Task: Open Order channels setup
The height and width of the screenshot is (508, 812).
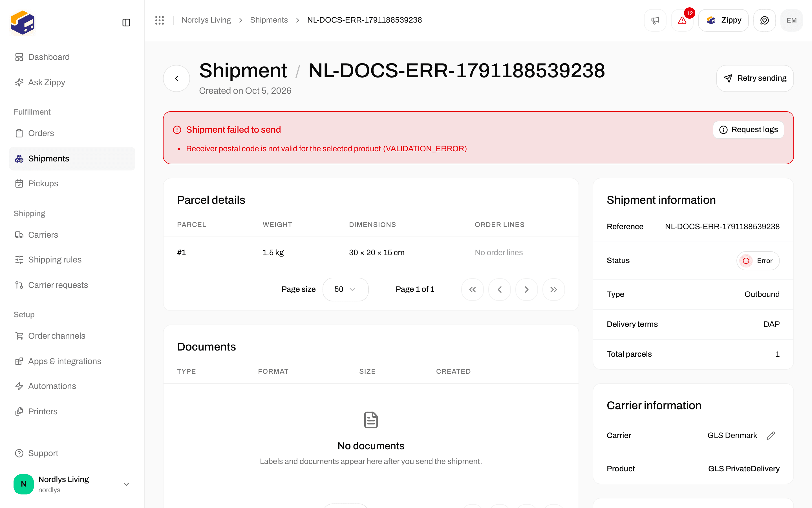Action: coord(72,336)
